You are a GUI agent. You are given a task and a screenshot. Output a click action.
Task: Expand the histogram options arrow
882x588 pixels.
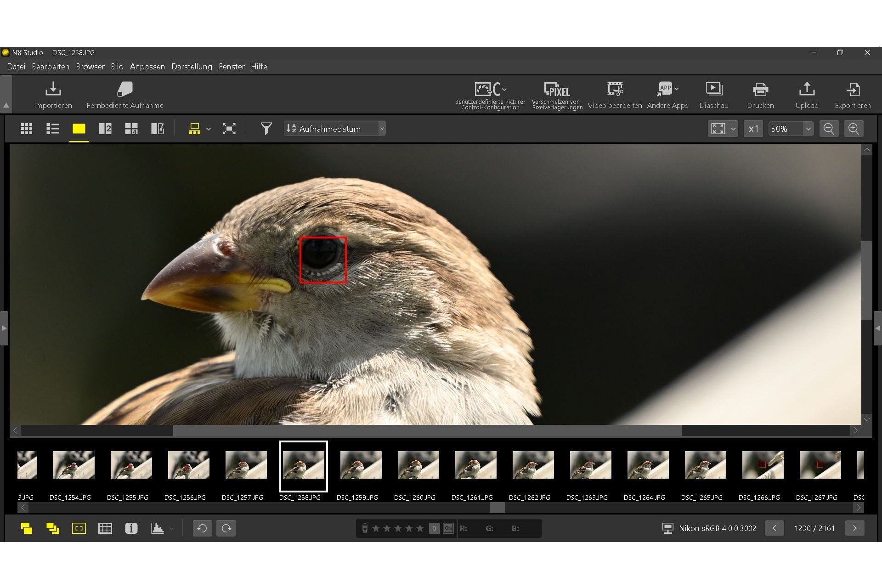171,529
